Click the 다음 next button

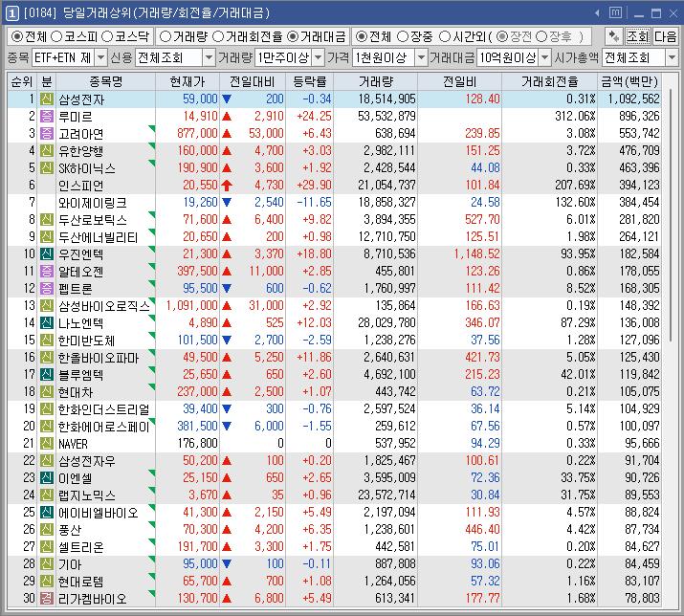pyautogui.click(x=666, y=36)
